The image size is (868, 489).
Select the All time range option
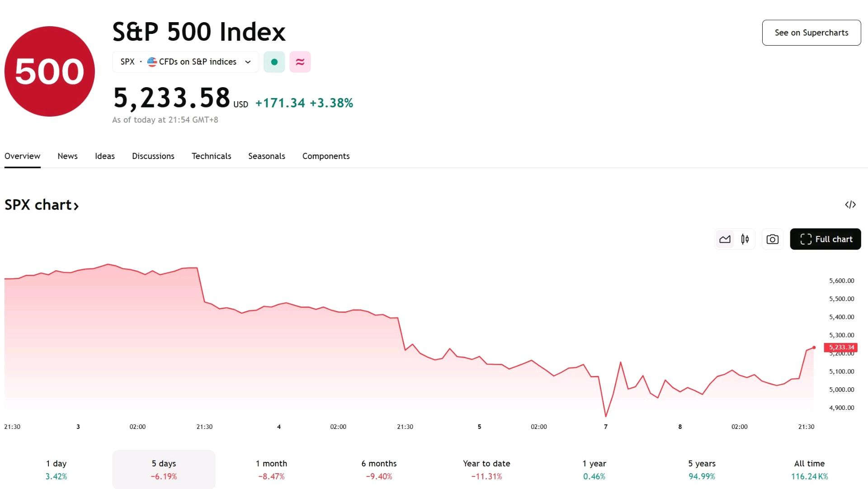pyautogui.click(x=809, y=470)
